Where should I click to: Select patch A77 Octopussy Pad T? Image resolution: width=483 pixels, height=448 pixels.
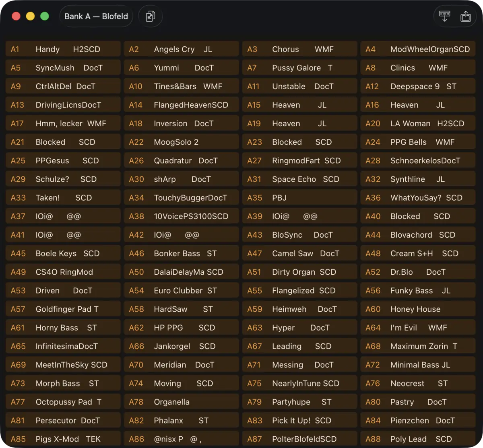coord(63,402)
